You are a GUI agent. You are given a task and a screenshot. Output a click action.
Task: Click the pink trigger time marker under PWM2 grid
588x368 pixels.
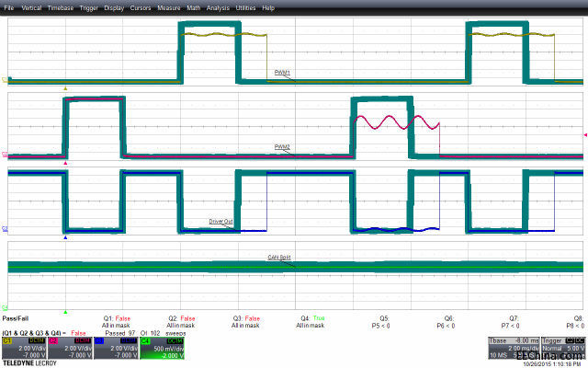[x=65, y=163]
